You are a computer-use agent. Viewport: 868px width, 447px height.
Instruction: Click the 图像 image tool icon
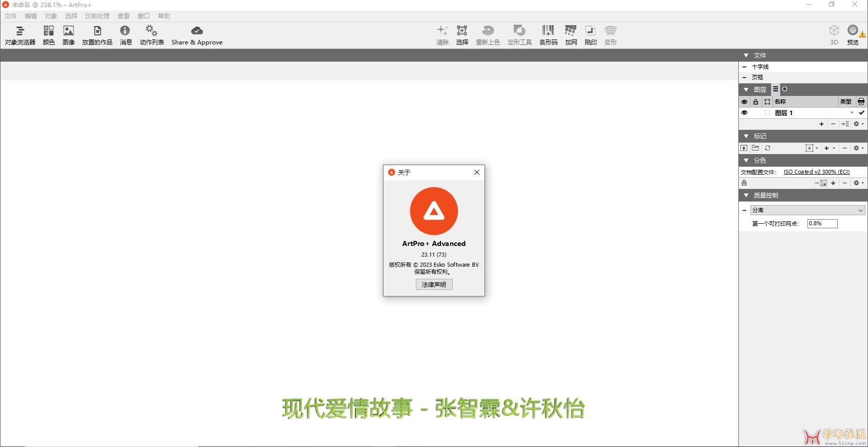tap(69, 35)
